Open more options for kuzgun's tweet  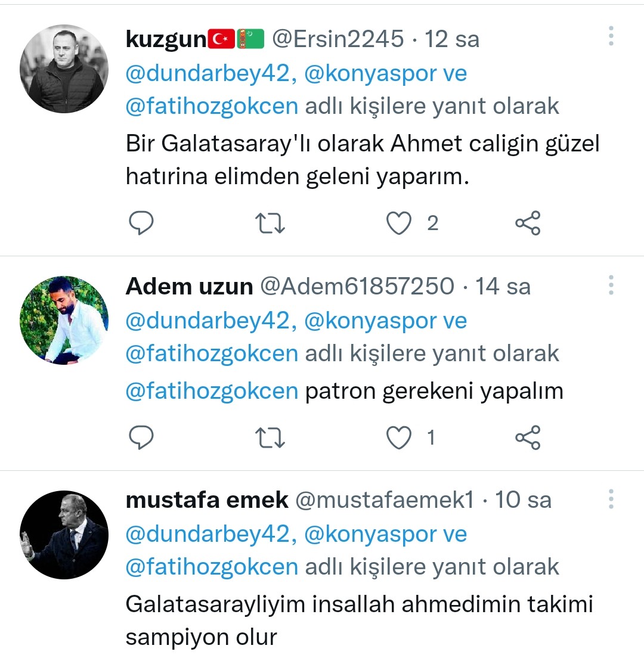tap(611, 36)
